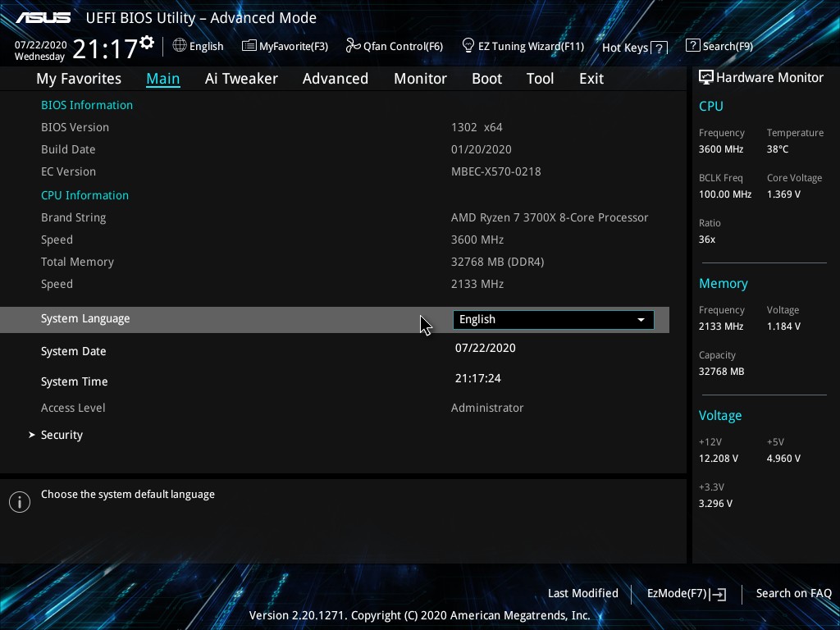Image resolution: width=840 pixels, height=630 pixels.
Task: Open Search on FAQ link
Action: click(x=793, y=593)
